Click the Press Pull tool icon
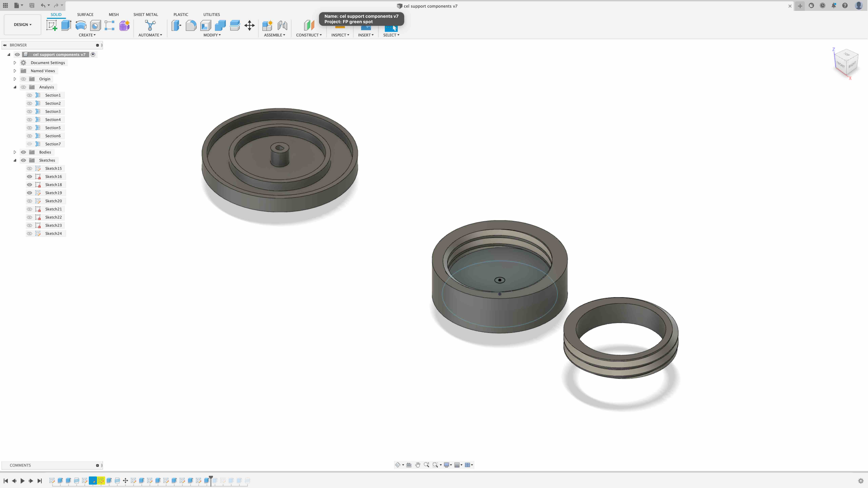868x488 pixels. click(176, 25)
